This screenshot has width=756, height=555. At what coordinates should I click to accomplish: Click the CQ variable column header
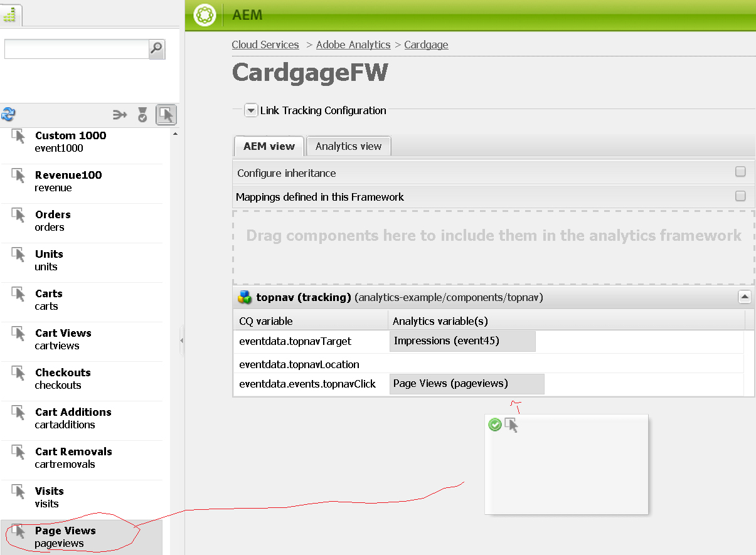[311, 320]
